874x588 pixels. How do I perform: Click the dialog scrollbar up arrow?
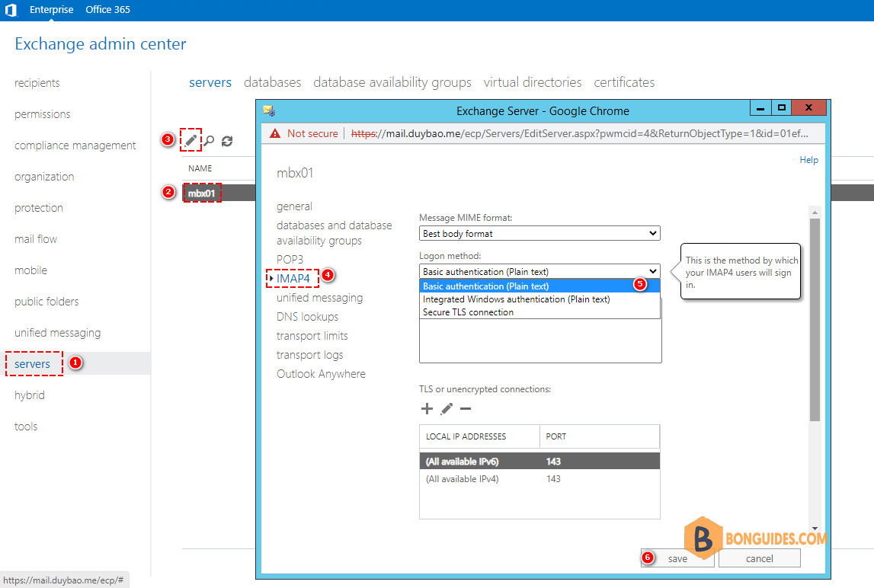tap(815, 213)
